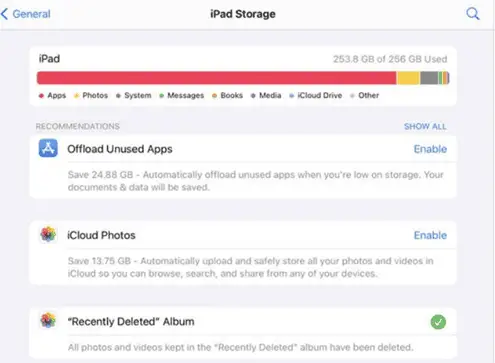Screen dimensions: 495x363
Task: Go back to General settings
Action: coord(31,14)
